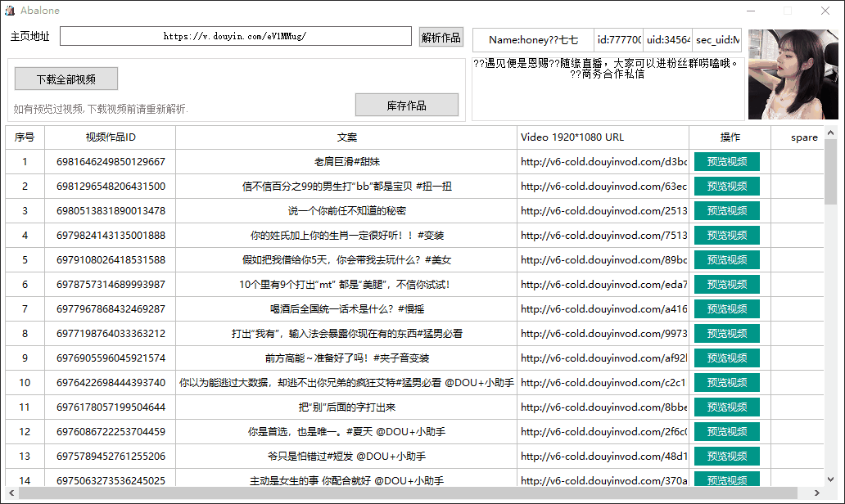Click 预览视频 for row 6
Image resolution: width=845 pixels, height=504 pixels.
coord(726,284)
